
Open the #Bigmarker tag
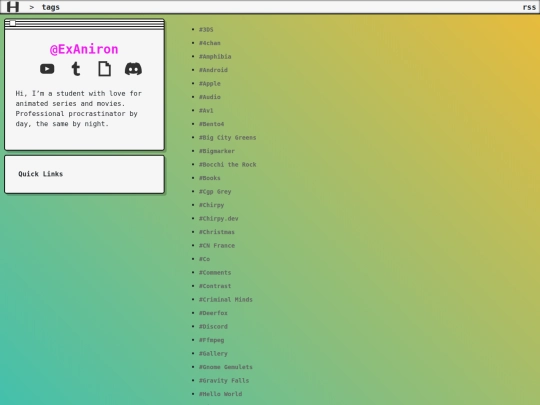(x=217, y=151)
